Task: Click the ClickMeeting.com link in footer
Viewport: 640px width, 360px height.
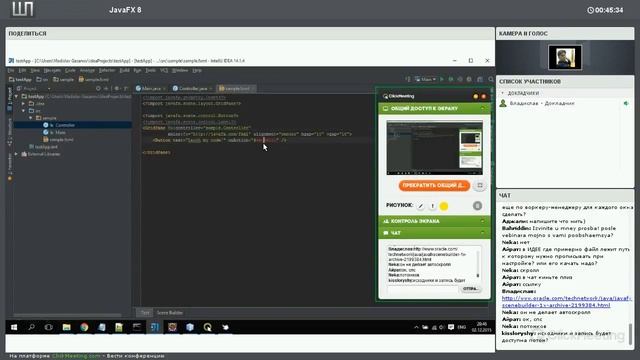Action: (76, 356)
